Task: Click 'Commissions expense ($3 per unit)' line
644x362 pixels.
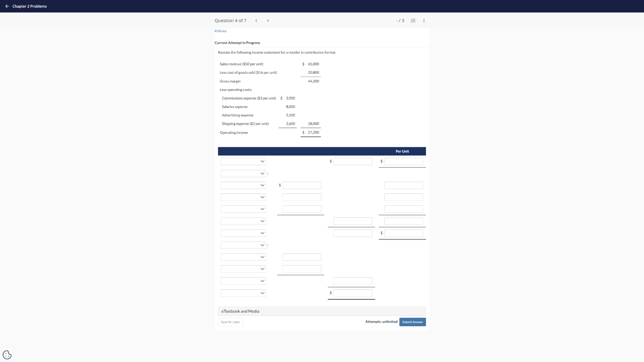Action: coord(249,99)
